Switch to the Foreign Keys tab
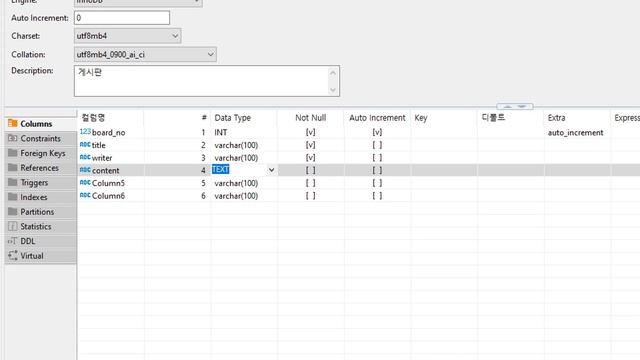640x360 pixels. point(40,153)
